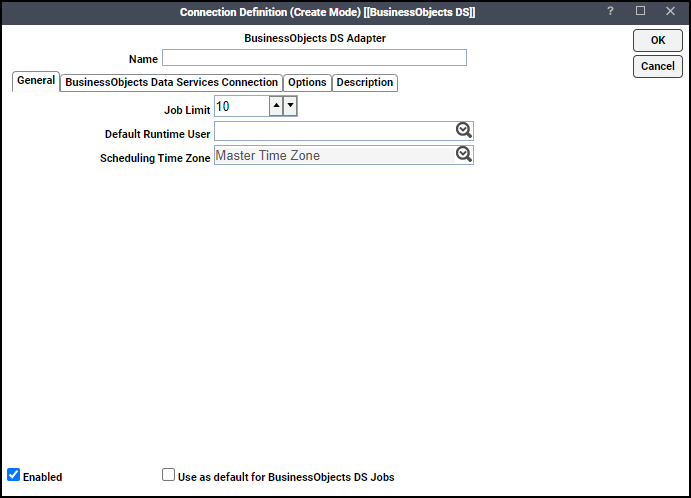Check Use as default for BusinessObjects DS Jobs
The height and width of the screenshot is (498, 691).
(x=168, y=475)
